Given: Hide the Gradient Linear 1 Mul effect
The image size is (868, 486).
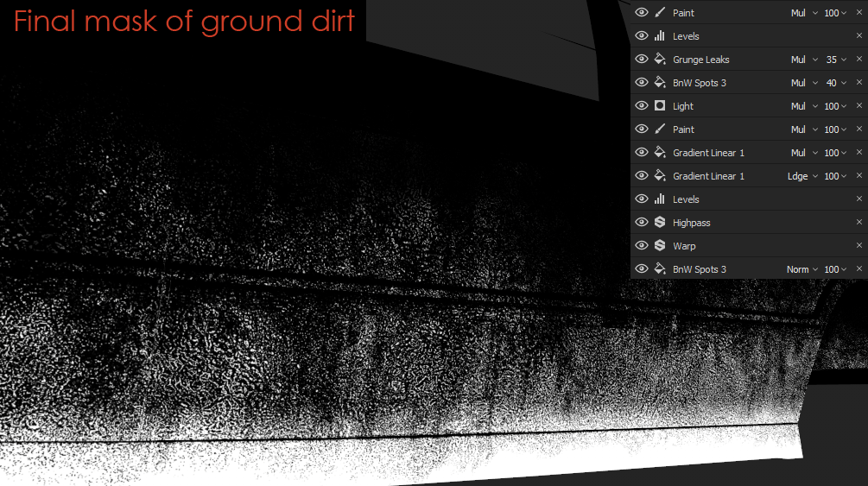Looking at the screenshot, I should click(641, 152).
